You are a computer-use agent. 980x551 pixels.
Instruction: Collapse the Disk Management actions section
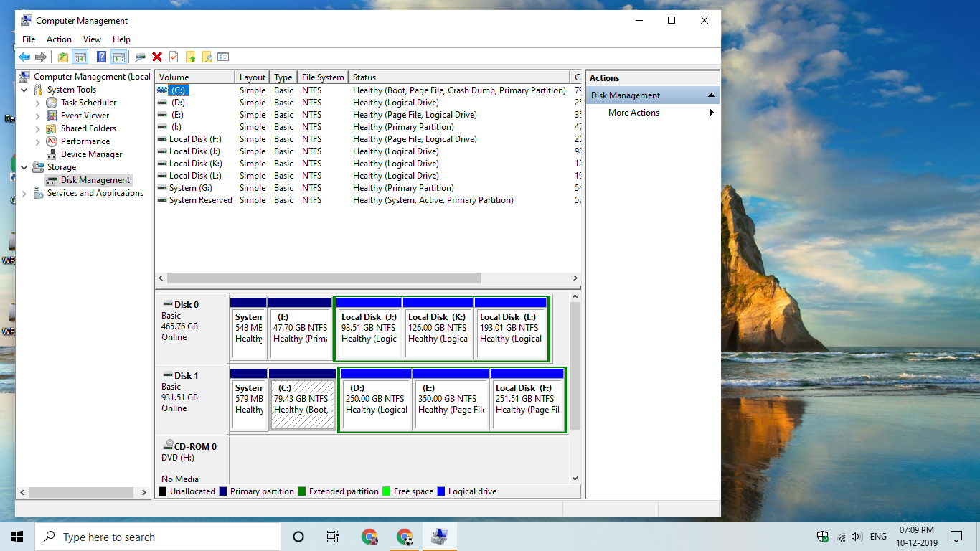[x=711, y=95]
